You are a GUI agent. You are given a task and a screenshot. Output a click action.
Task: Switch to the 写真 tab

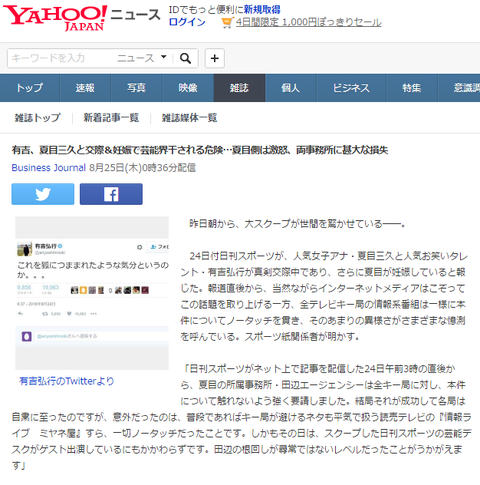coord(136,88)
